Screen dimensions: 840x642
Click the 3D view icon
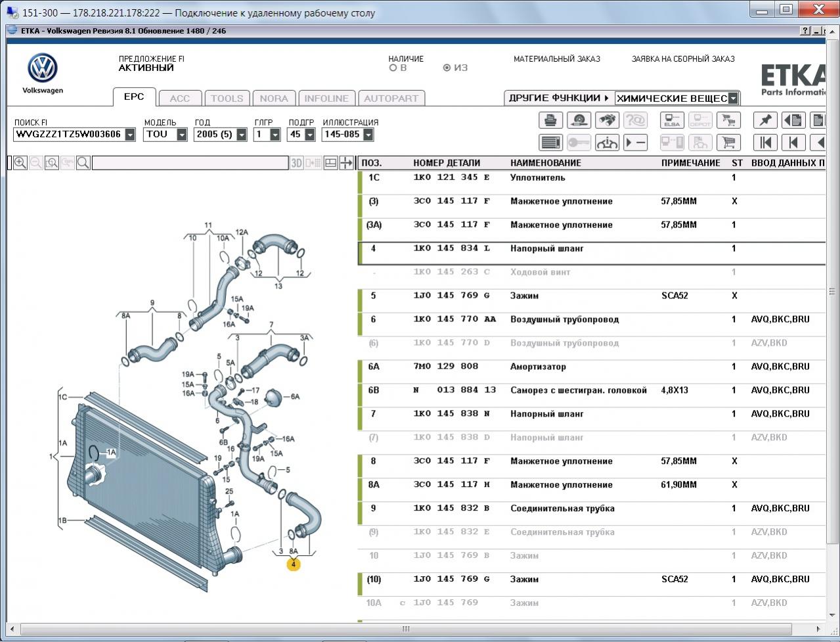click(x=297, y=163)
